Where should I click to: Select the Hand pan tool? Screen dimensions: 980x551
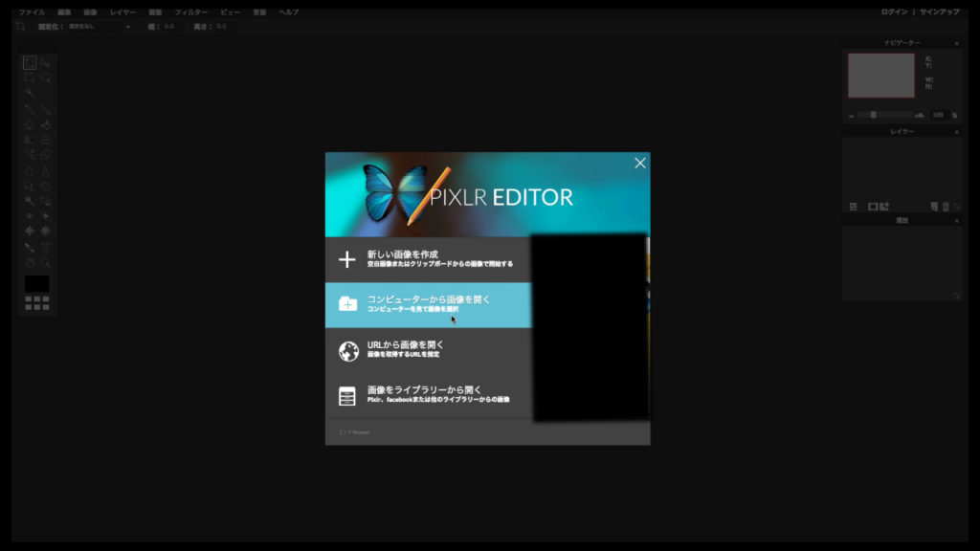[30, 262]
